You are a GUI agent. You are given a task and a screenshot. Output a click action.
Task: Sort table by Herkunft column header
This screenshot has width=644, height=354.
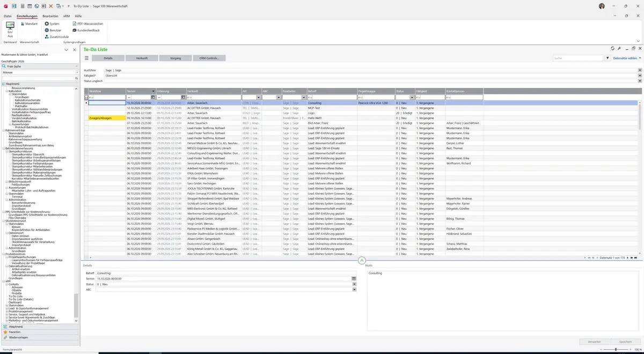(x=214, y=91)
